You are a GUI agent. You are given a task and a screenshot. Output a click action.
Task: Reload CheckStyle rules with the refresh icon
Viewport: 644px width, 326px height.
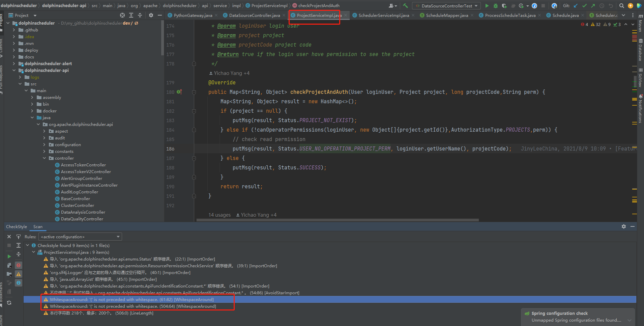[9, 303]
